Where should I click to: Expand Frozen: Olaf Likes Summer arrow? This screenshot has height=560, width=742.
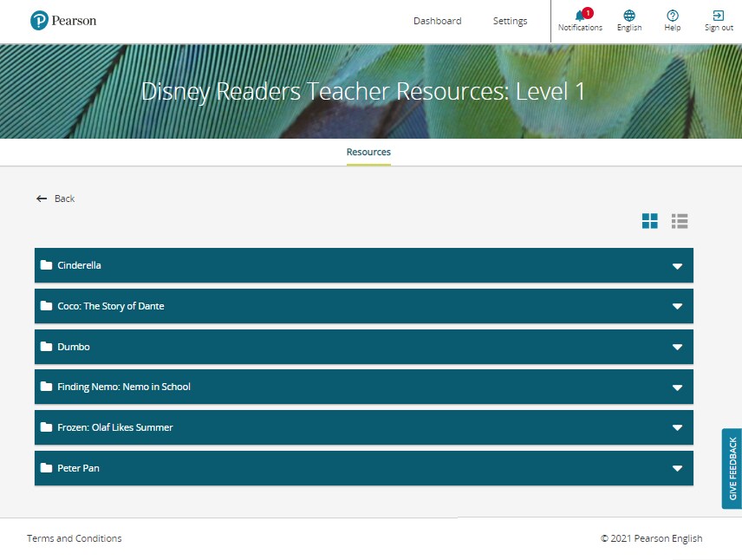click(x=677, y=428)
